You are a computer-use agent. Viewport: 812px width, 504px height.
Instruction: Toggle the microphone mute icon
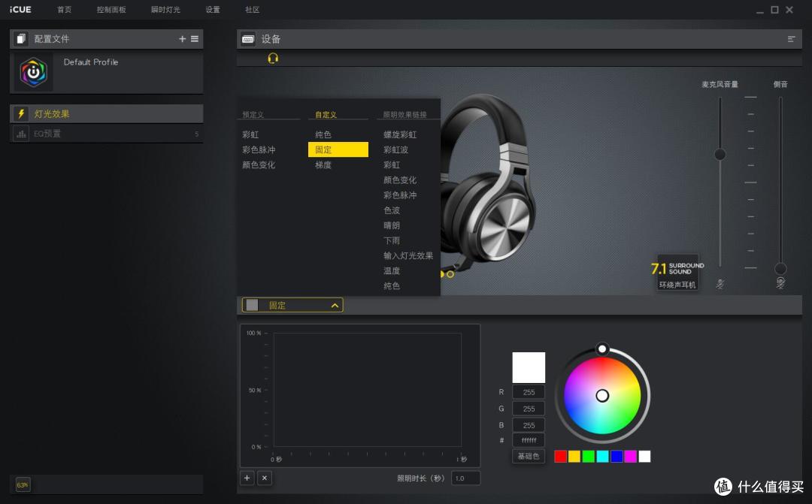point(720,284)
